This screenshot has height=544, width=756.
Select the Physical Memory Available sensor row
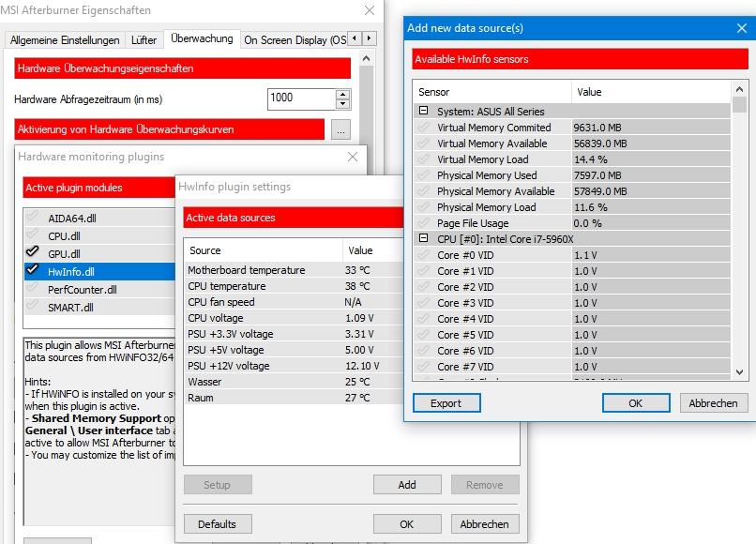pyautogui.click(x=572, y=191)
